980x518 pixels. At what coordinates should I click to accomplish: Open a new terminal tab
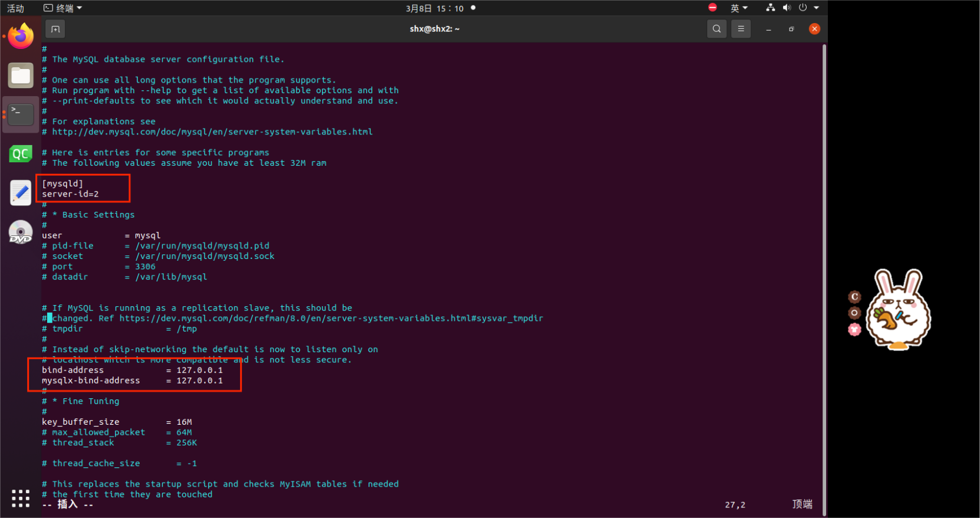pyautogui.click(x=55, y=29)
